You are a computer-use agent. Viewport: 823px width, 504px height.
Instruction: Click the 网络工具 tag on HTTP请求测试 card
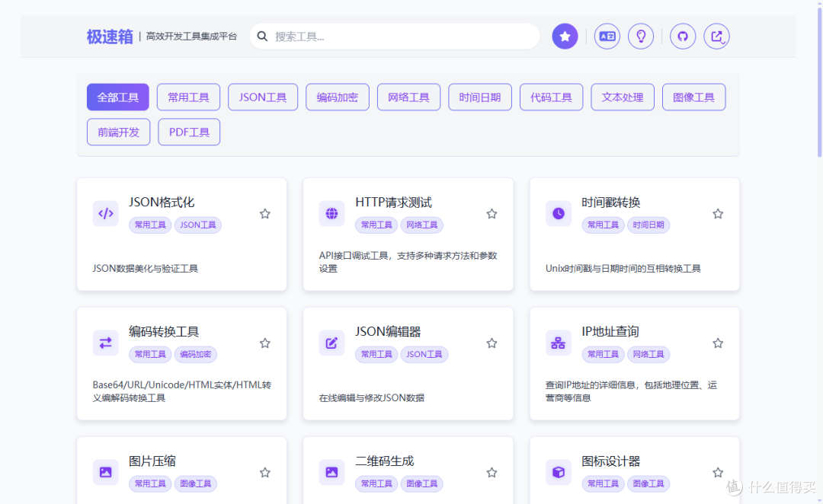click(422, 225)
